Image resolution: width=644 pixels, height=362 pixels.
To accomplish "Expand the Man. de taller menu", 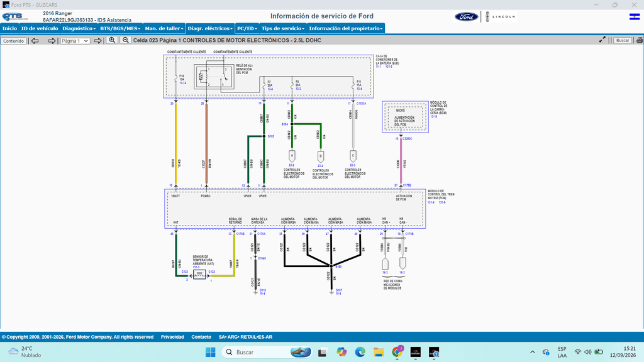I will 164,28.
